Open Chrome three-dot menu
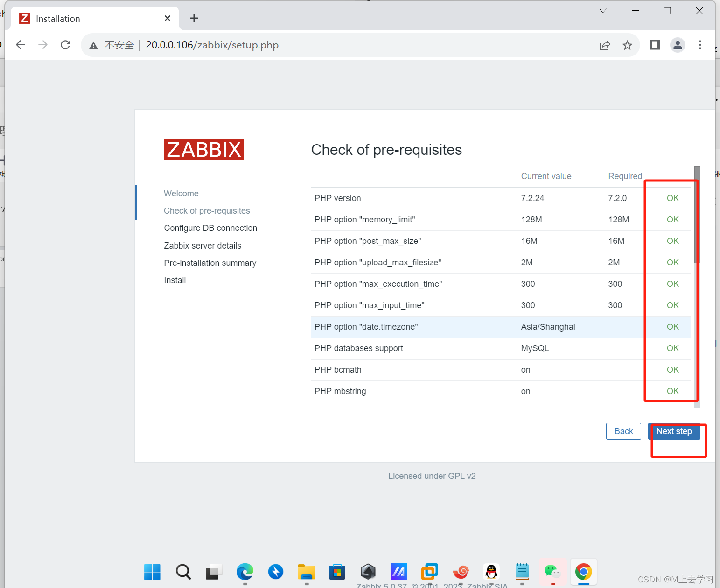 click(x=700, y=45)
